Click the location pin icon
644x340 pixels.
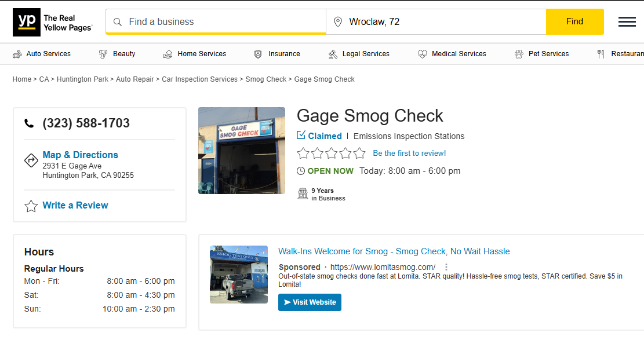(x=337, y=22)
